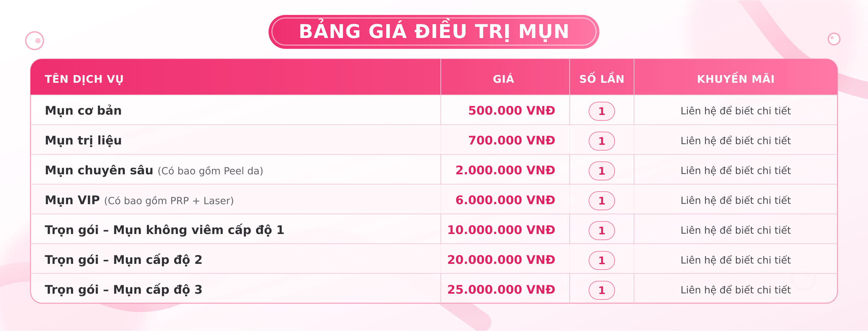
Task: Click the 6.000.000 VNĐ price for Mụn VIP
Action: [x=505, y=200]
